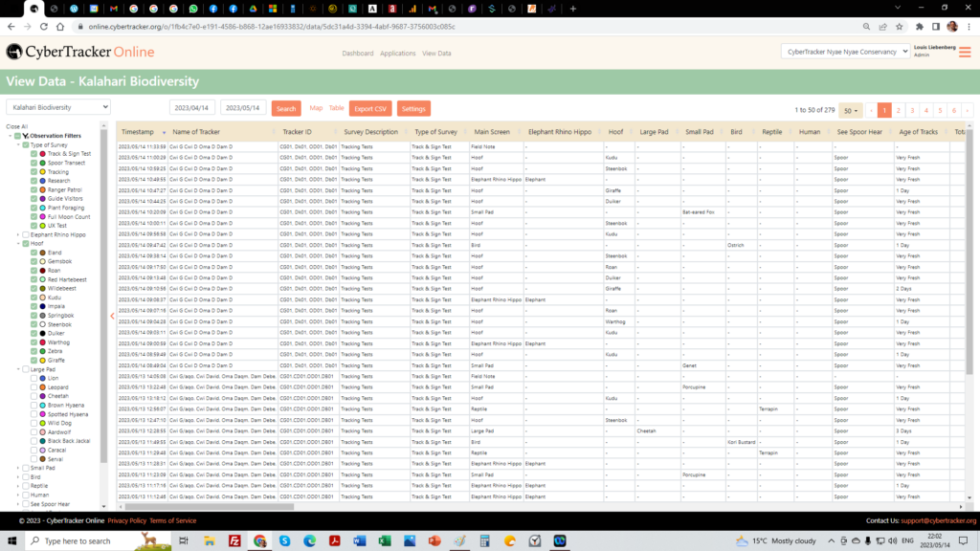Open Calculator from the taskbar
This screenshot has height=551, width=980.
[484, 541]
